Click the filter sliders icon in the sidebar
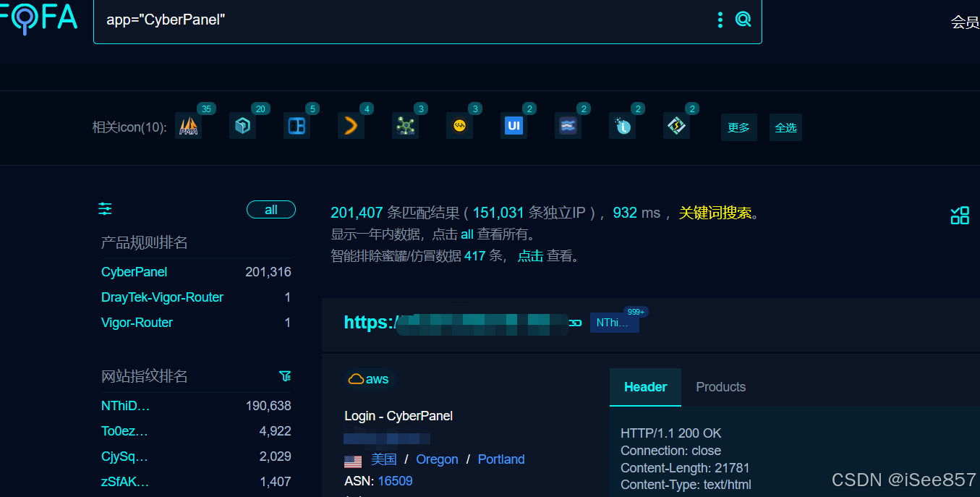The width and height of the screenshot is (980, 497). pos(106,209)
